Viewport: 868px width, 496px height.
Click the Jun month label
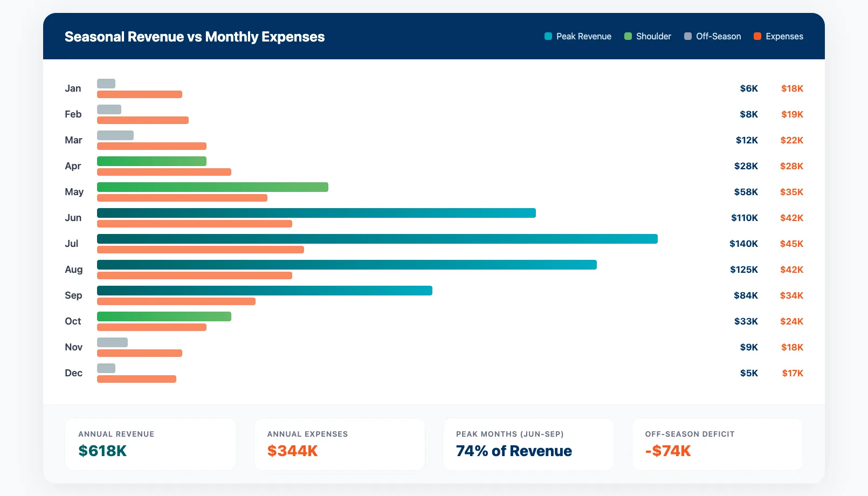click(x=73, y=218)
